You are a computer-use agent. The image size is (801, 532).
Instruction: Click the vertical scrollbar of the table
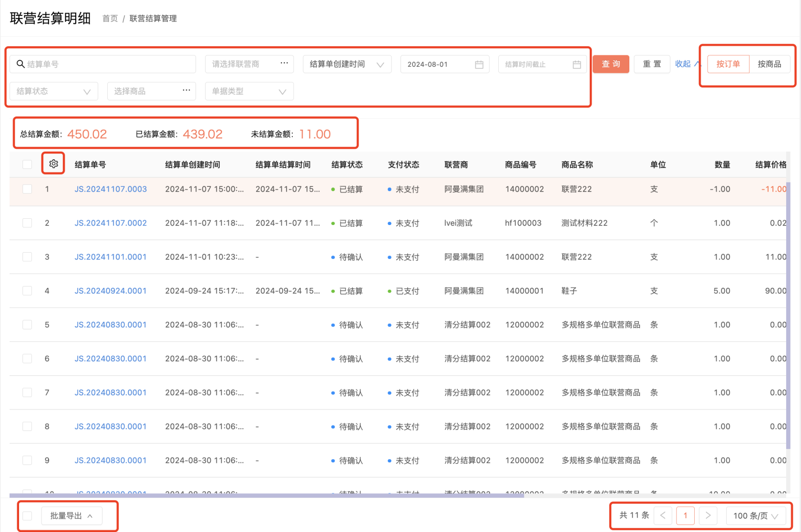pos(788,315)
